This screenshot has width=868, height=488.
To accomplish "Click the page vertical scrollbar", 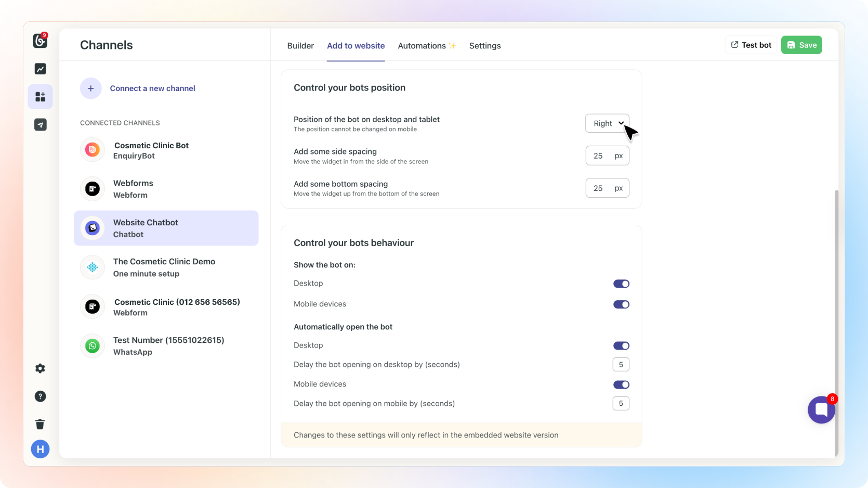I will 837,323.
